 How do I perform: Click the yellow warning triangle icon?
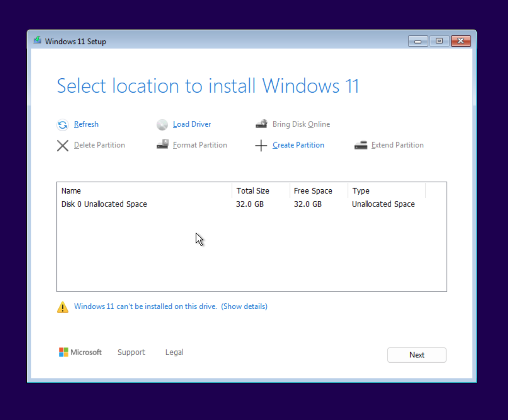(x=62, y=307)
